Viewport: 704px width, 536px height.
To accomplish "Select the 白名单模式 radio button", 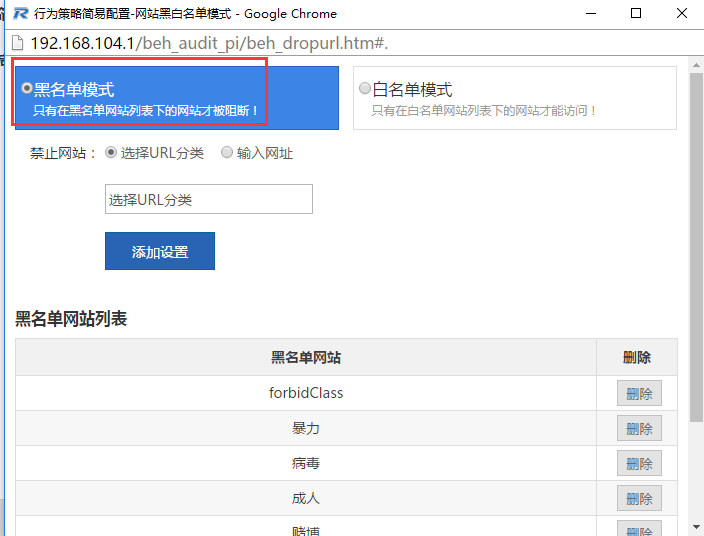I will pyautogui.click(x=365, y=89).
